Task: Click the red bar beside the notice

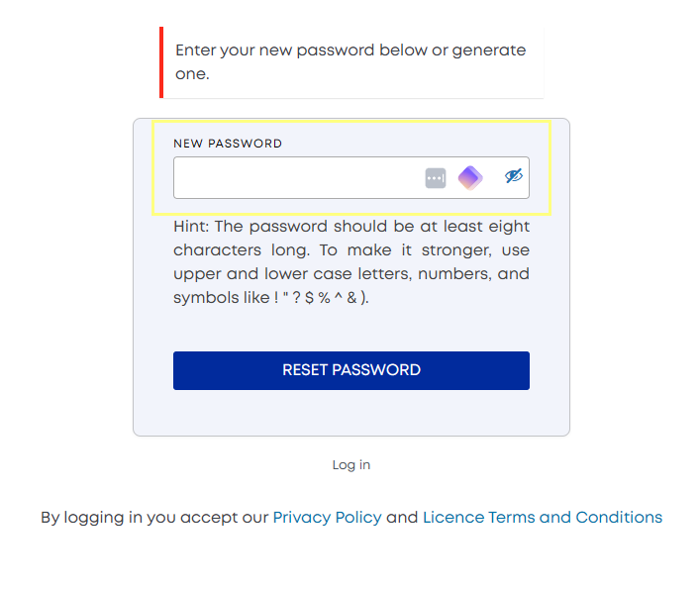Action: tap(161, 62)
